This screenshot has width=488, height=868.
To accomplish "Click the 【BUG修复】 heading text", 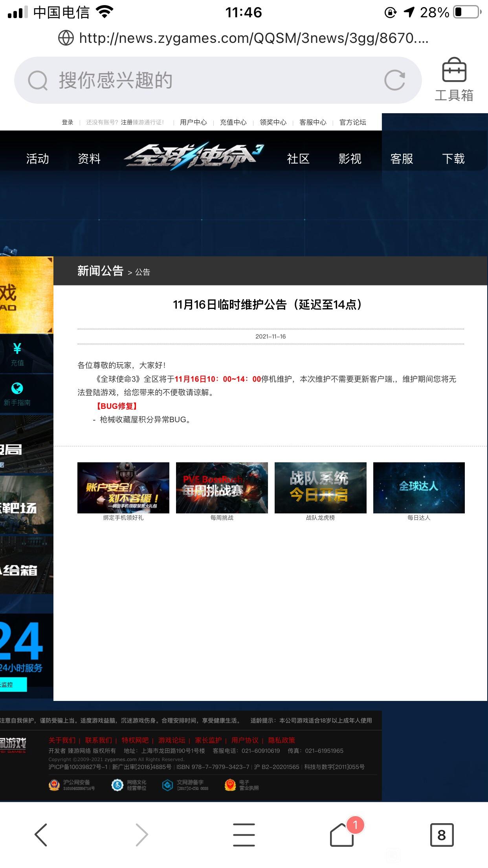I will click(117, 406).
